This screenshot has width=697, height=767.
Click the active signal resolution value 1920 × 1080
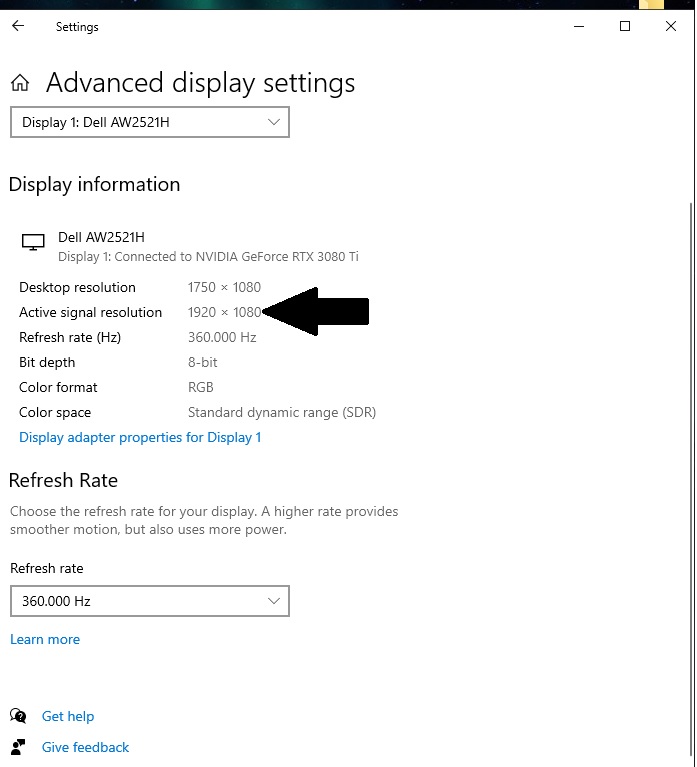(x=224, y=312)
